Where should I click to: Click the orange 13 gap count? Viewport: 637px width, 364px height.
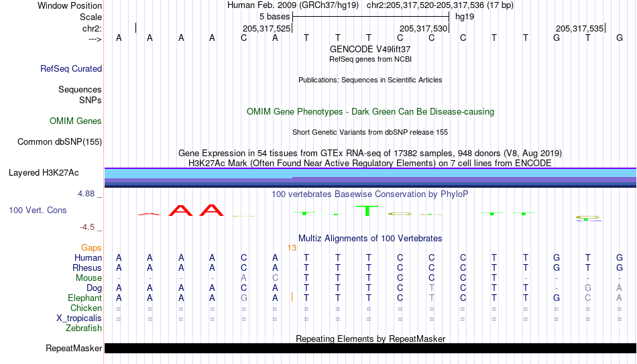pos(292,248)
